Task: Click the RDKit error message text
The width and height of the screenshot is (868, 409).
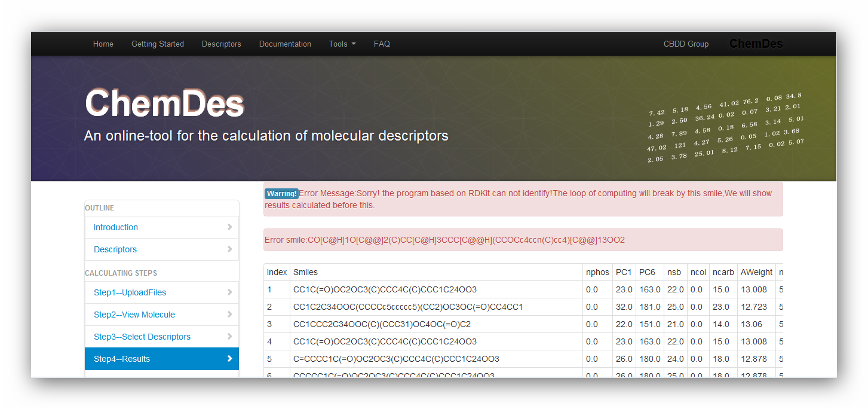Action: click(519, 199)
